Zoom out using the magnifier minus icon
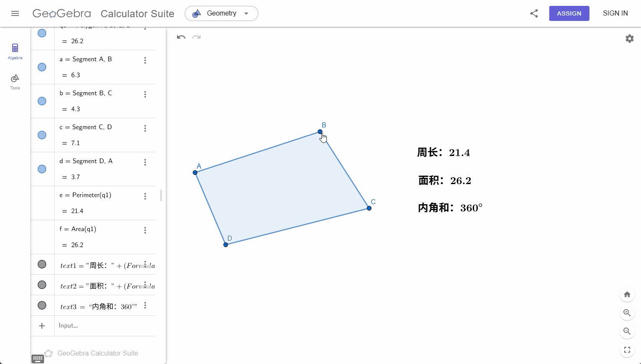 click(627, 331)
